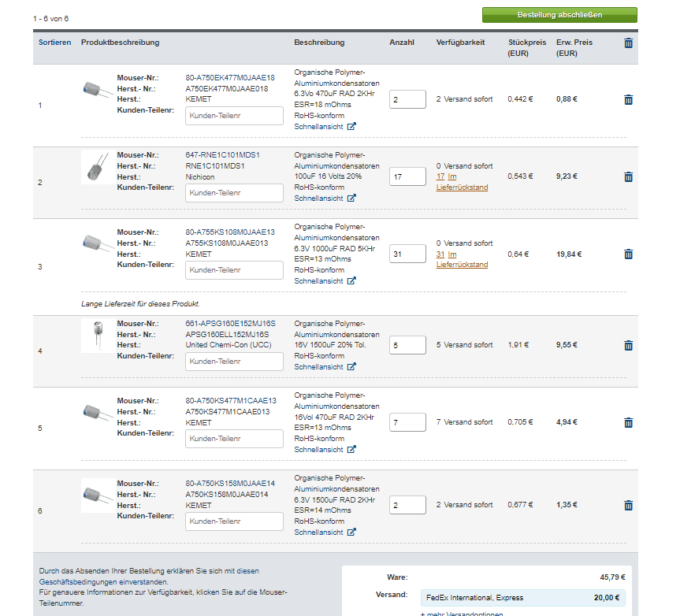The image size is (680, 616).
Task: Open Schnellansicht external icon for row 6
Action: [351, 533]
